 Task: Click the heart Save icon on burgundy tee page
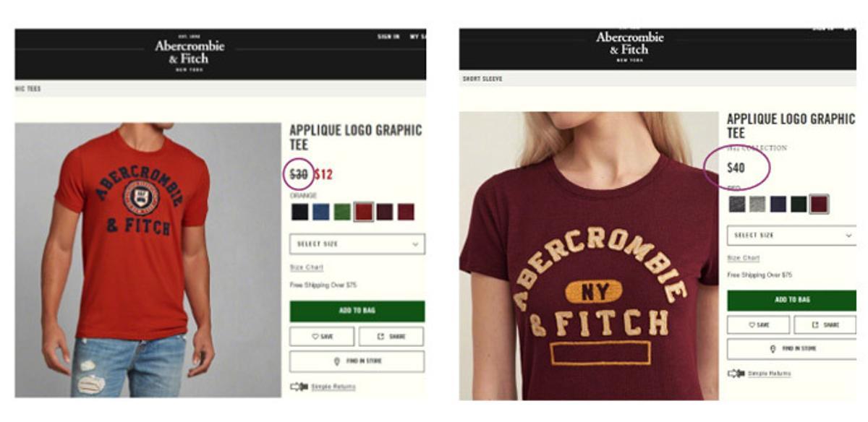coord(752,325)
